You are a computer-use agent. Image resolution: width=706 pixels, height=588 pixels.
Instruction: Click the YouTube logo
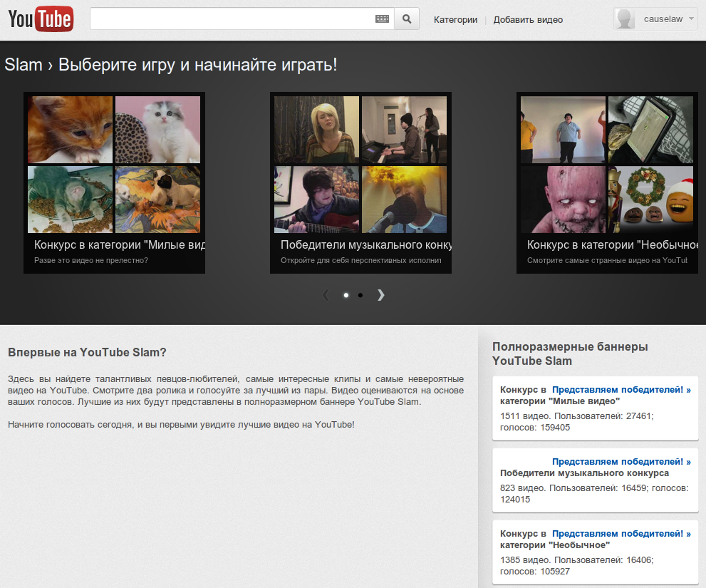[41, 19]
